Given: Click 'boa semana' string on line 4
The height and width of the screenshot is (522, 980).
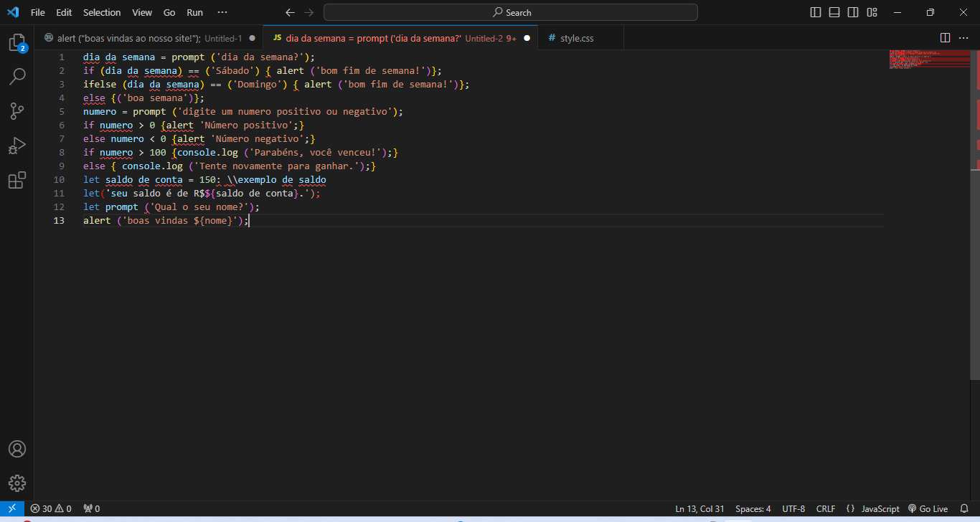Looking at the screenshot, I should click(x=154, y=98).
